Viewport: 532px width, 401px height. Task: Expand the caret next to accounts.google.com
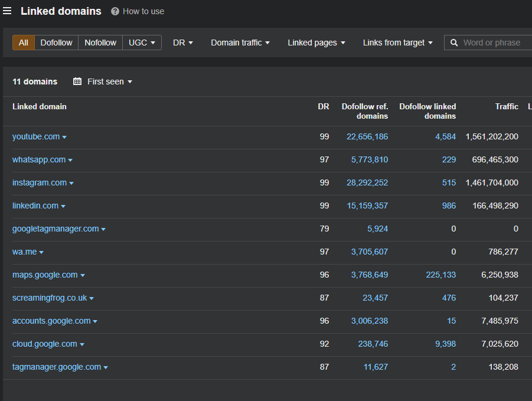coord(95,322)
